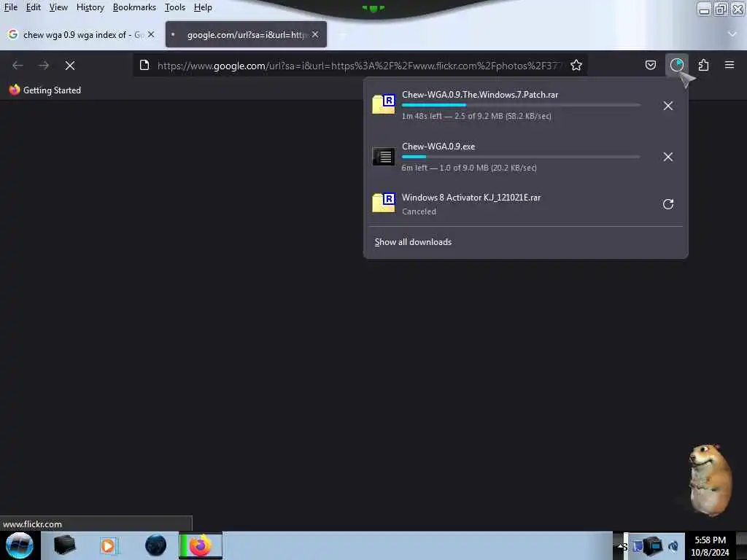The width and height of the screenshot is (747, 560).
Task: Close the 'chew wga 0.9' Google tab
Action: (150, 34)
